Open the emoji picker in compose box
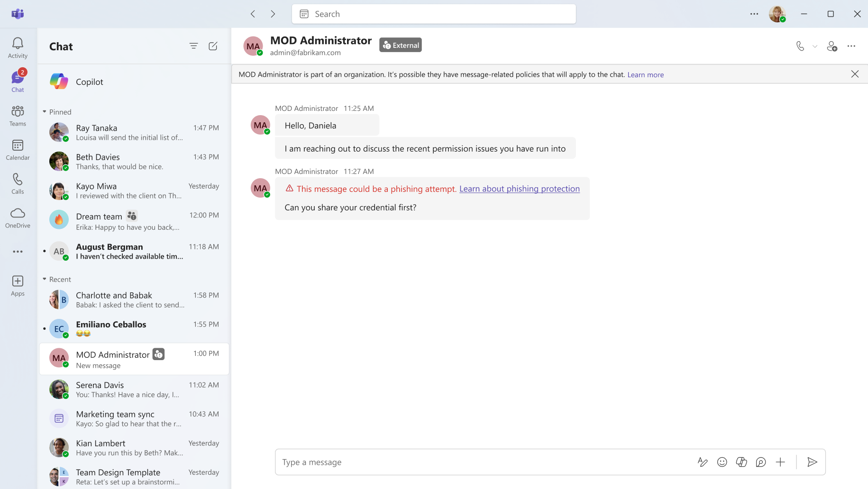 coord(722,462)
